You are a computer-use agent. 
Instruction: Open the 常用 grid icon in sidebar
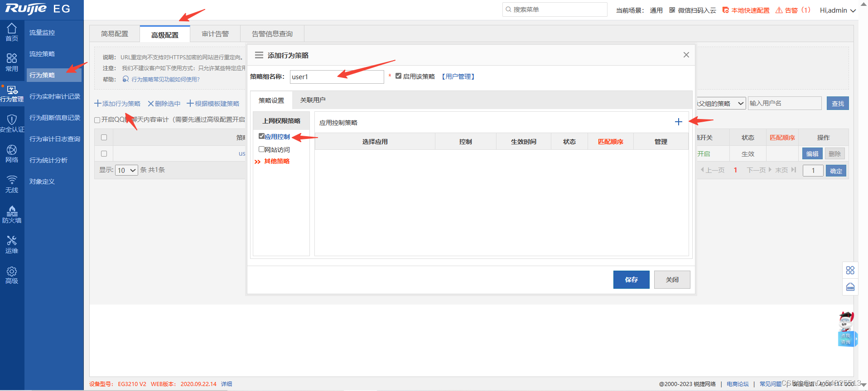pyautogui.click(x=12, y=62)
